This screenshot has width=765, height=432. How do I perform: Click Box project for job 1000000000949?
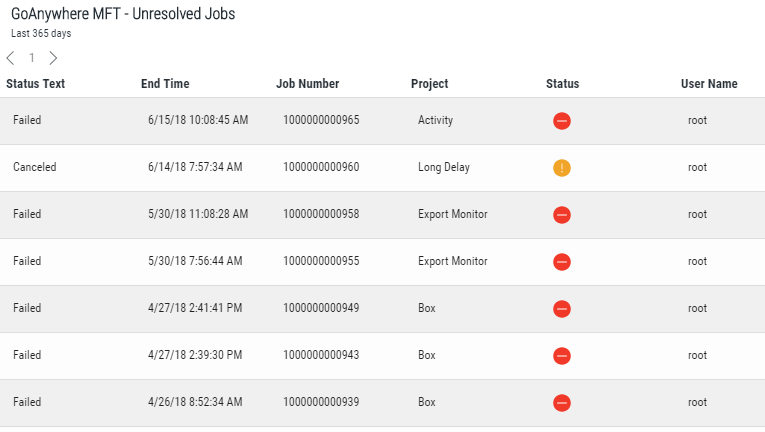click(426, 308)
